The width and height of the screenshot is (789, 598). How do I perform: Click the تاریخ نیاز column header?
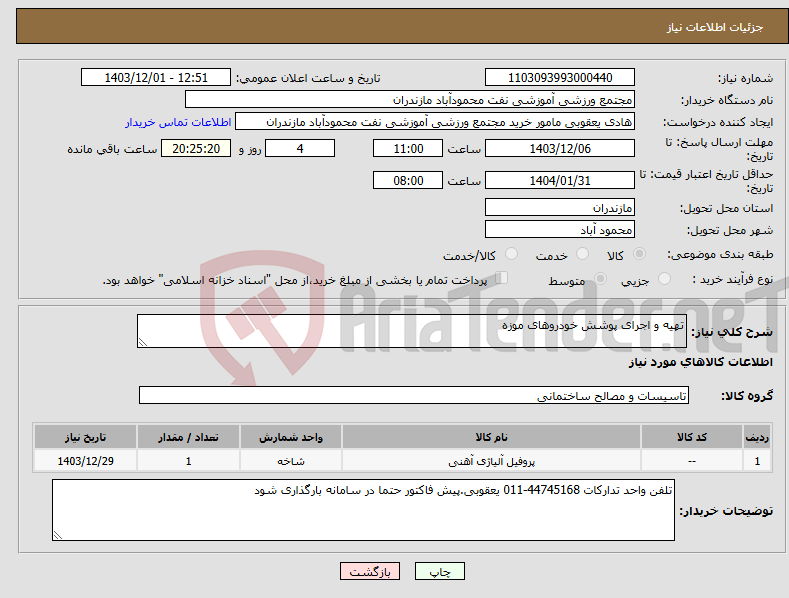coord(86,437)
